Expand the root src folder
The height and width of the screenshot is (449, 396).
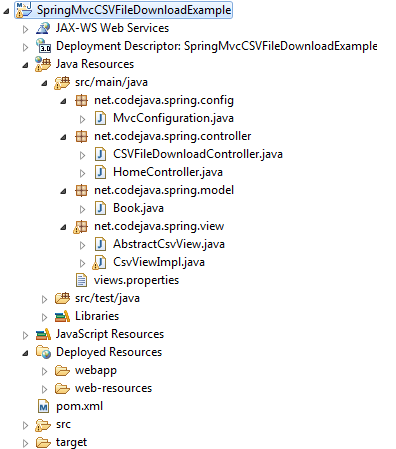tap(25, 425)
